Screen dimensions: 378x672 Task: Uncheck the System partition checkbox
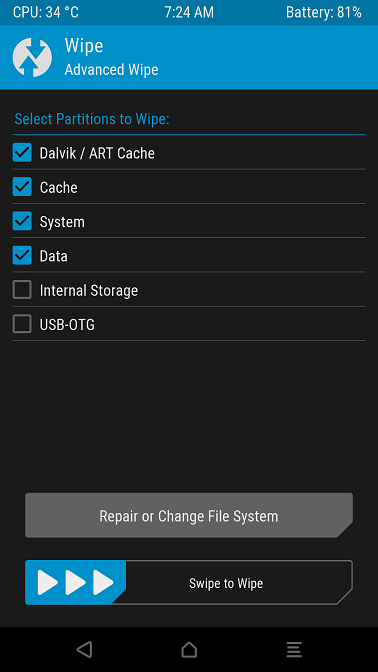pyautogui.click(x=22, y=221)
